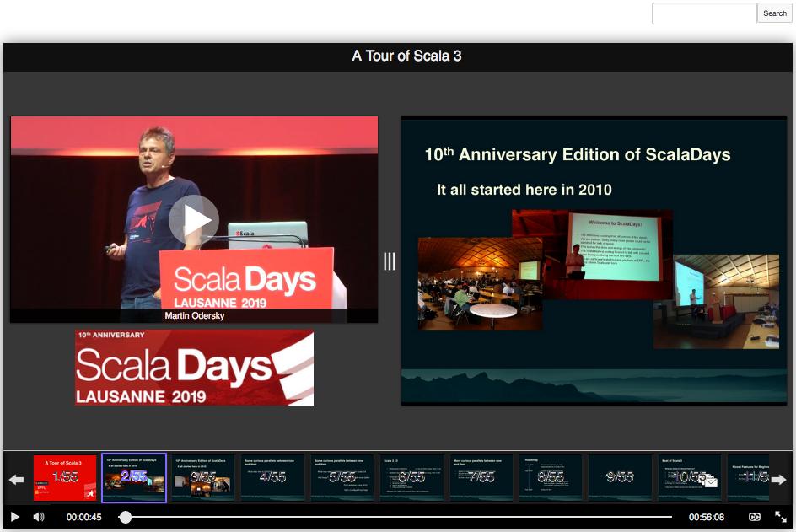Screen dimensions: 796x532
Task: Click the title 'A Tour of Scala 3'
Action: pyautogui.click(x=406, y=56)
